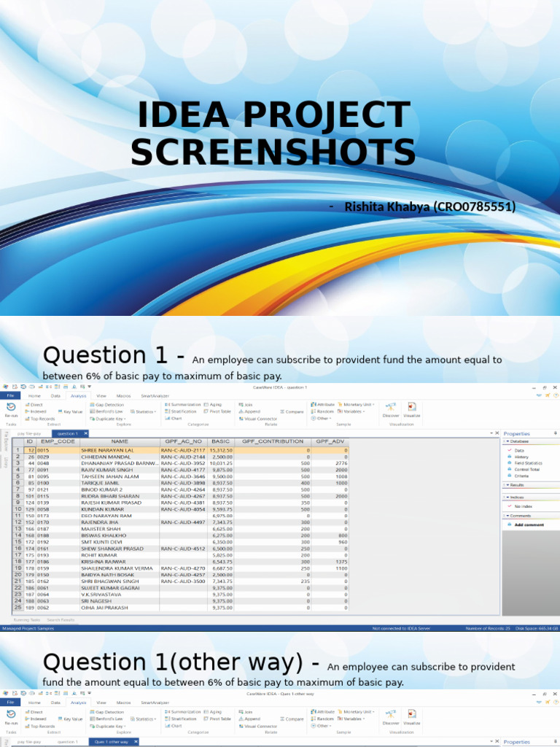This screenshot has width=560, height=747.
Task: Collapse the Results section in Properties
Action: 507,485
